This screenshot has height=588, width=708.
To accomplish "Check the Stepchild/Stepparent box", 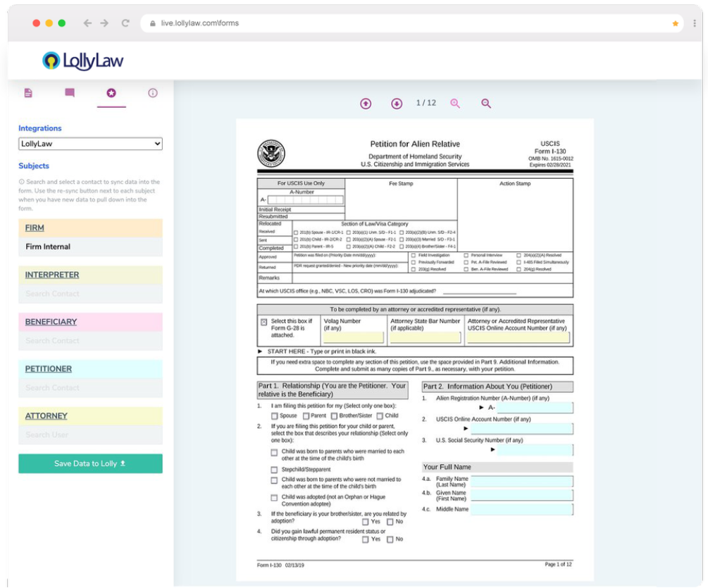I will pos(274,470).
